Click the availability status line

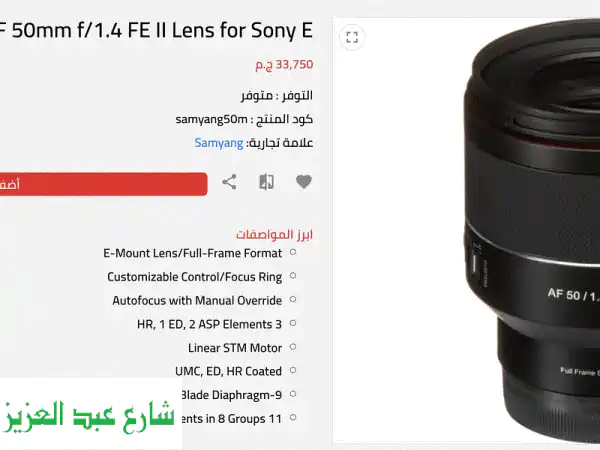point(277,95)
